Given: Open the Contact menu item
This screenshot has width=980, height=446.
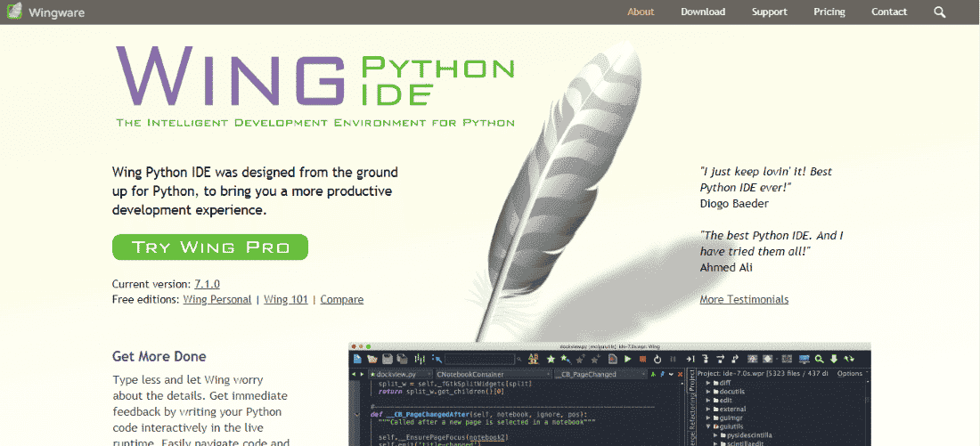Looking at the screenshot, I should tap(889, 12).
